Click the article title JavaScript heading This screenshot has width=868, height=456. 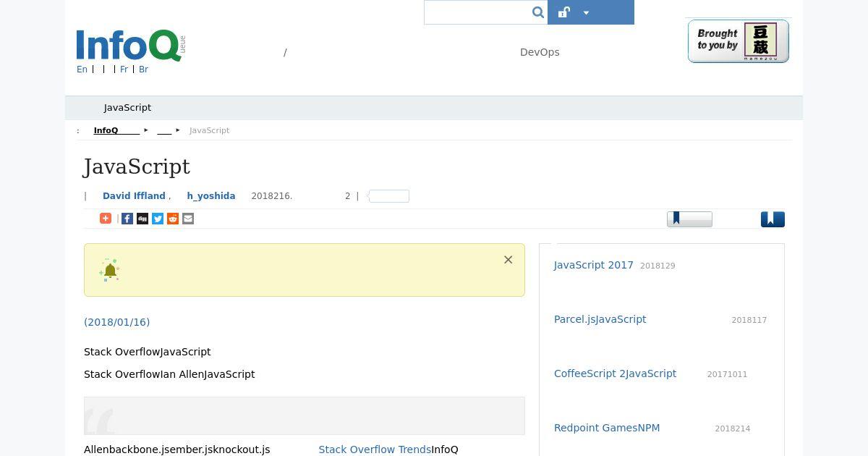click(137, 167)
